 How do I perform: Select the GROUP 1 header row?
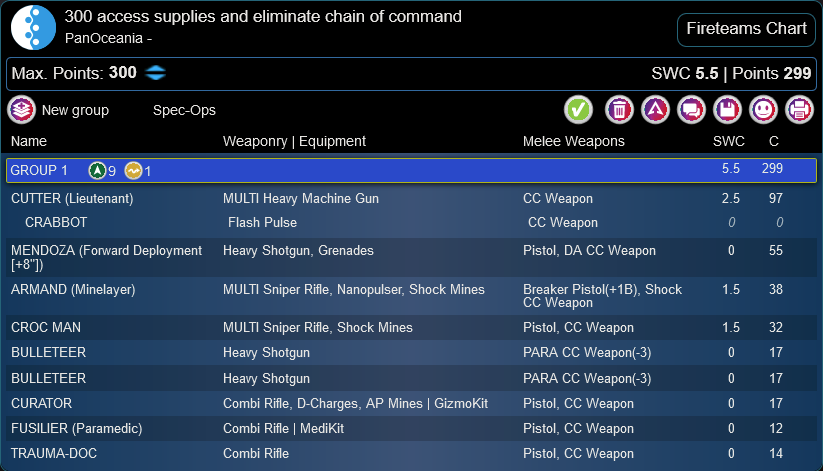pos(411,170)
